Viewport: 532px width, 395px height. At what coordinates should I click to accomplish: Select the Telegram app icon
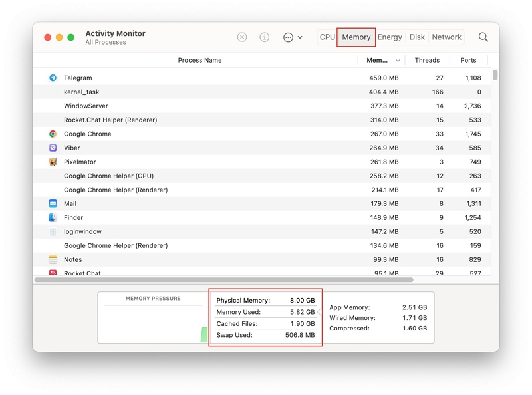[53, 78]
